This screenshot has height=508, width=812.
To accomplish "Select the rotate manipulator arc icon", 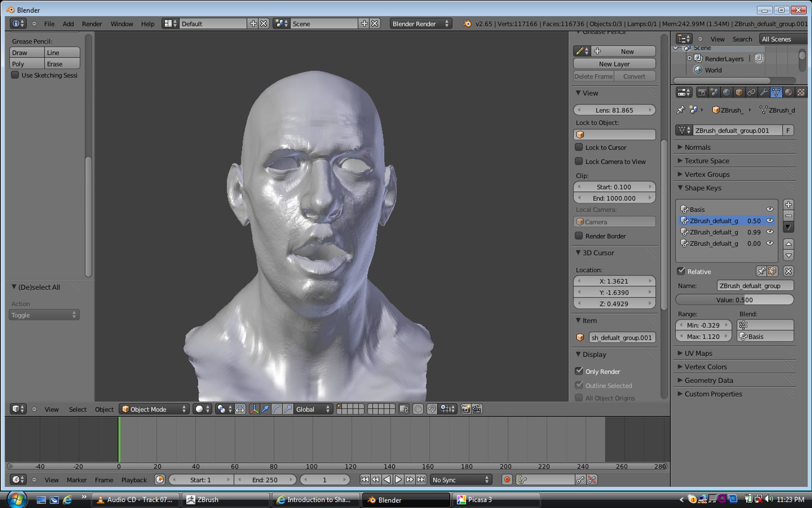I will click(x=277, y=409).
